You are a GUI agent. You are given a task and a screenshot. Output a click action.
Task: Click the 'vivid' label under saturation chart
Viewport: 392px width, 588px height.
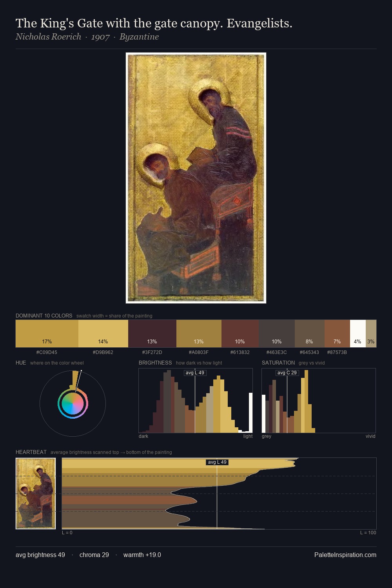point(370,436)
